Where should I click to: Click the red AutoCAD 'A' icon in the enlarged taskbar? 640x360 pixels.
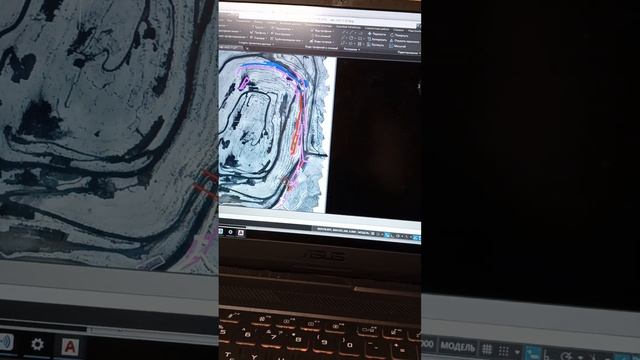pyautogui.click(x=70, y=347)
